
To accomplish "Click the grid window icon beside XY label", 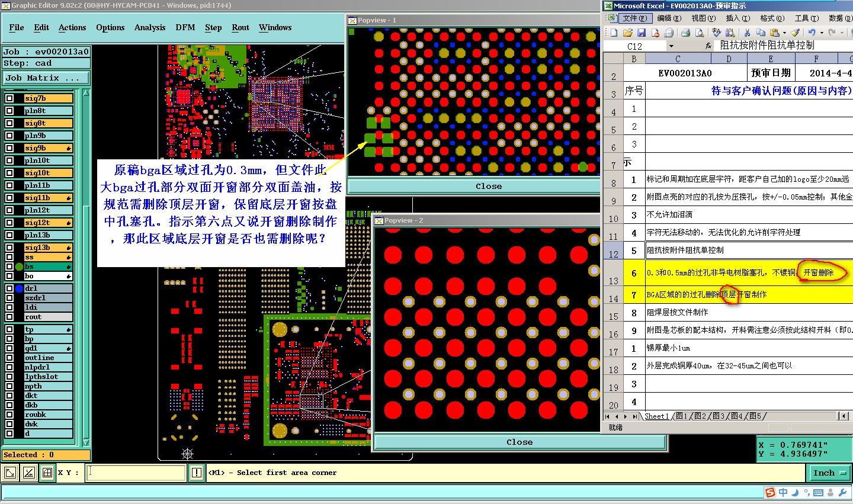I will tap(47, 473).
